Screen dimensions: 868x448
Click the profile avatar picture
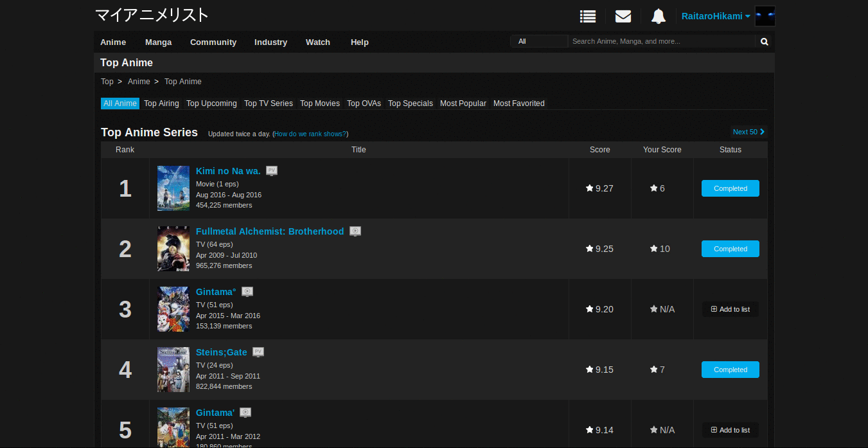click(x=765, y=16)
